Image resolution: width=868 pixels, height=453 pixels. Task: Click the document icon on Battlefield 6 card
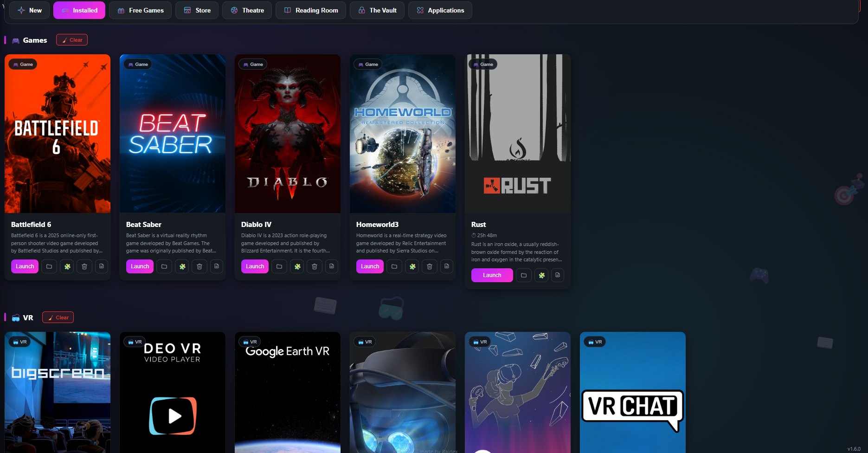[102, 266]
